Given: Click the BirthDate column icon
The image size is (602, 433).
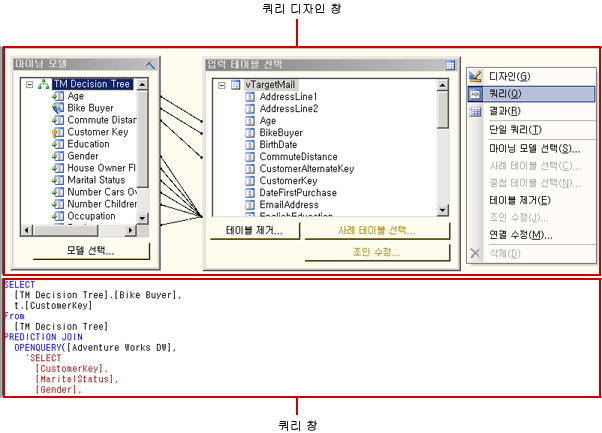Looking at the screenshot, I should [250, 145].
